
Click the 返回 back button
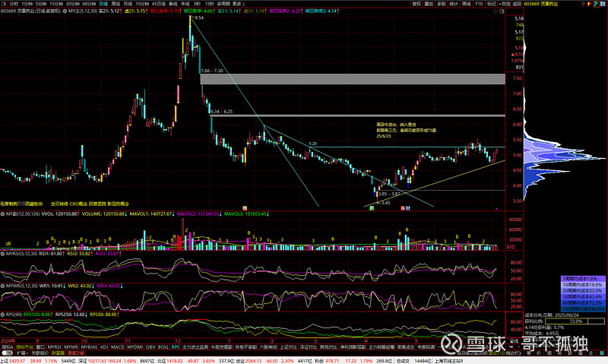click(x=518, y=4)
